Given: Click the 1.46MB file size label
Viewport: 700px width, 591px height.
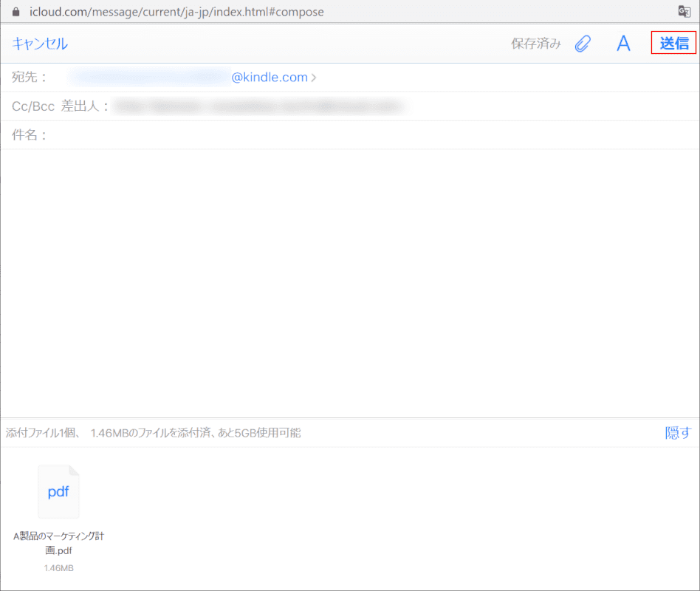Looking at the screenshot, I should [58, 568].
